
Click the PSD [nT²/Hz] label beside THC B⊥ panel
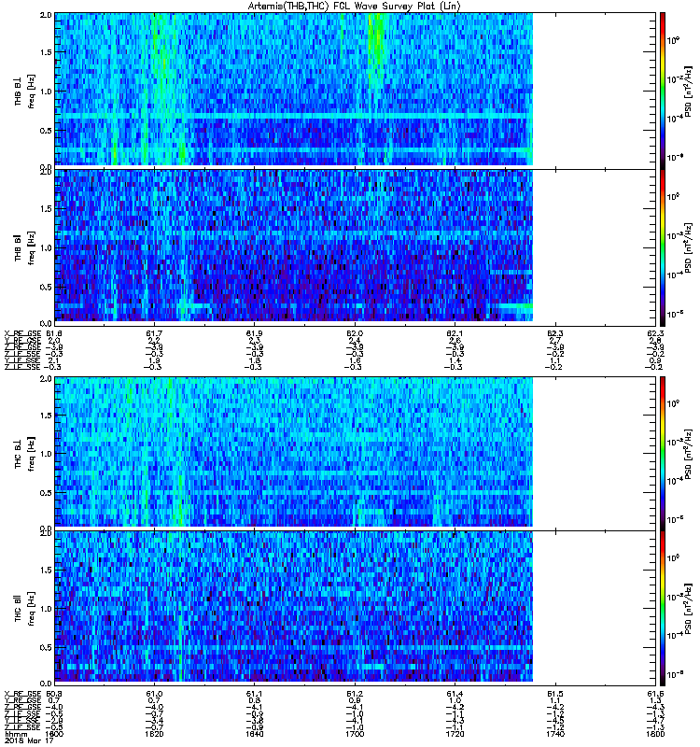point(689,454)
